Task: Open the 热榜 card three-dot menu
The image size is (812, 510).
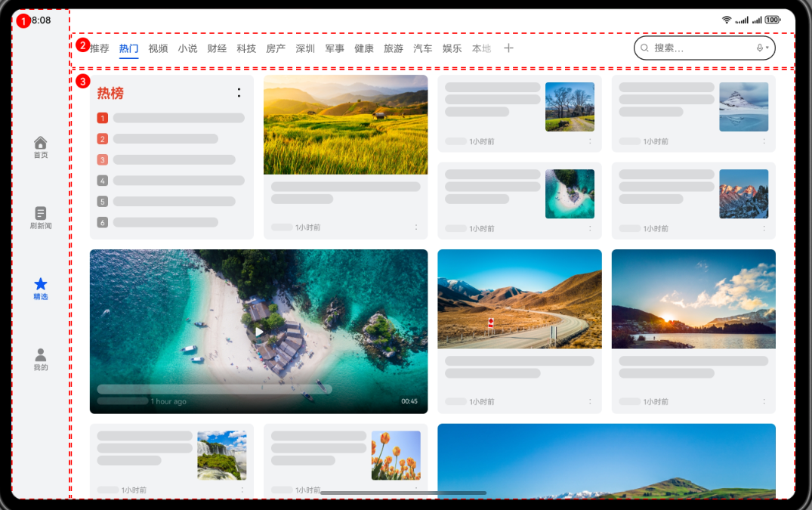Action: point(239,93)
